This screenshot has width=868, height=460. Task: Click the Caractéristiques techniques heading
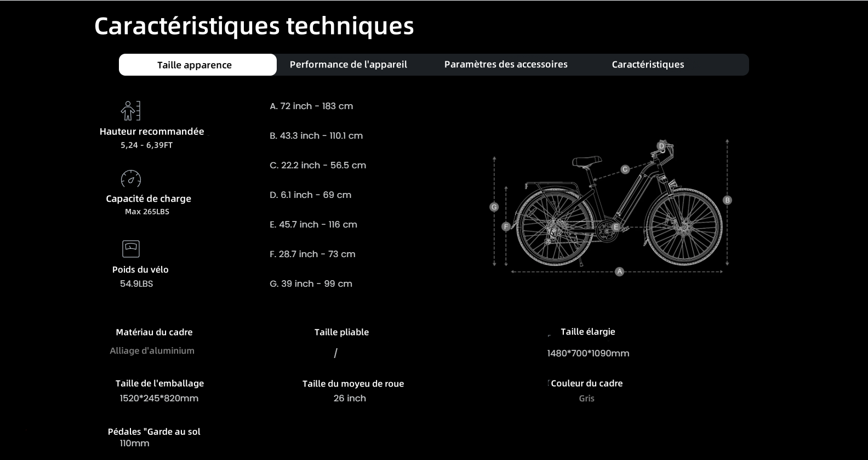coord(254,26)
